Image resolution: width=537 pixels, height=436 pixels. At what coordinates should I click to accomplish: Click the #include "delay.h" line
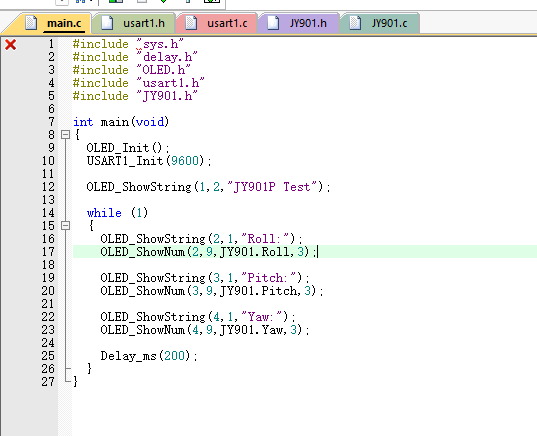coord(135,57)
